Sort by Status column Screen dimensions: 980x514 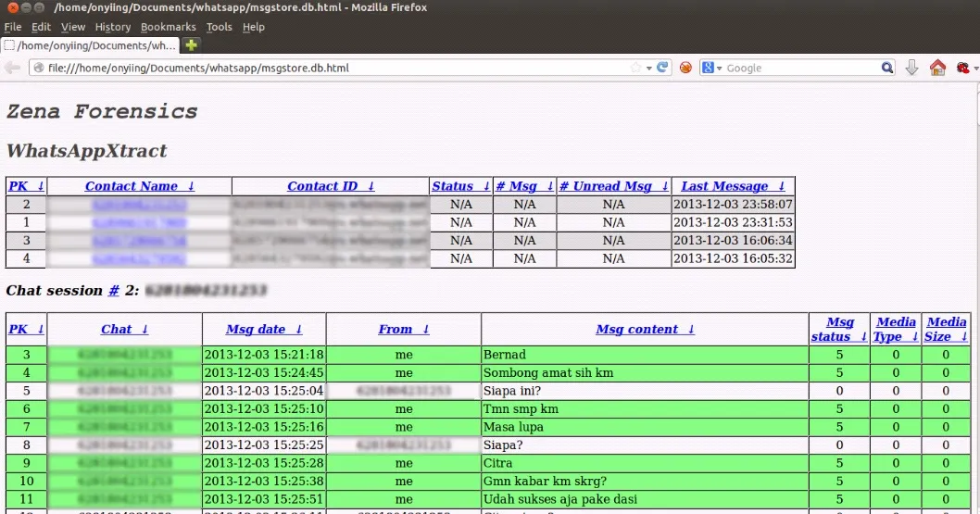click(460, 186)
